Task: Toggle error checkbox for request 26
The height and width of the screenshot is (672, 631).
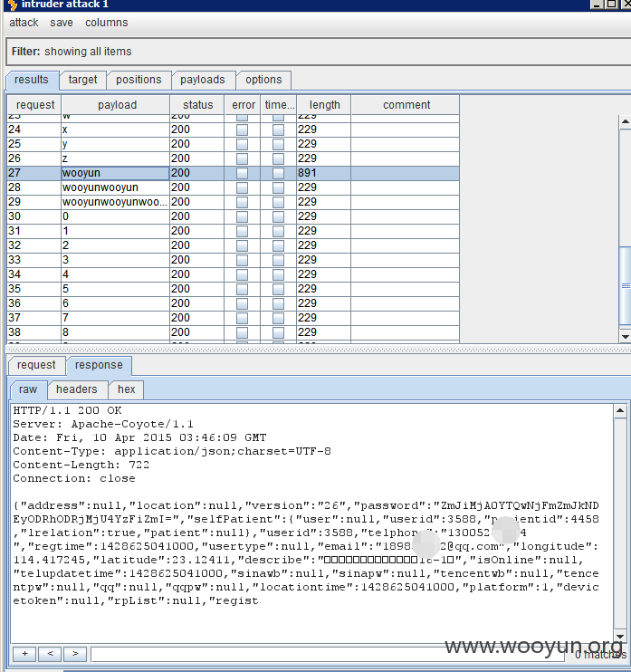Action: [242, 158]
